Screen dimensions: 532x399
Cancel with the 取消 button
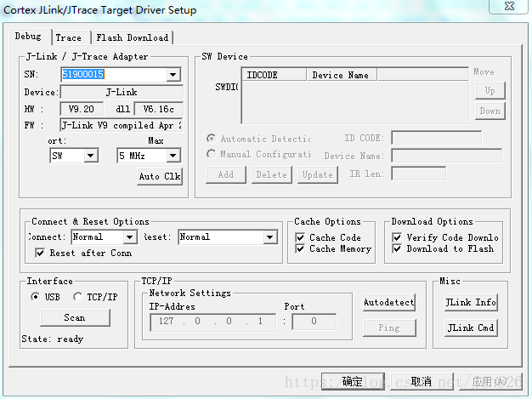point(422,382)
